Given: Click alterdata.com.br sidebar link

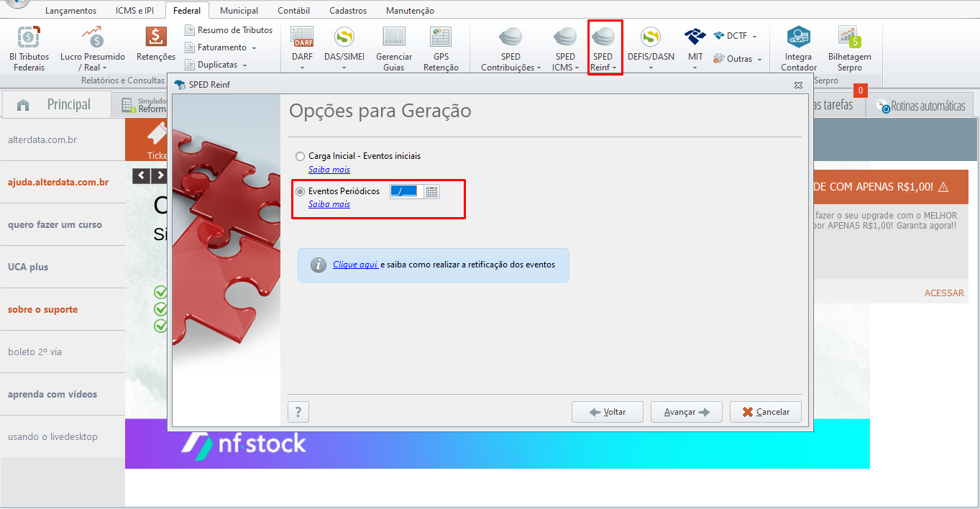Looking at the screenshot, I should 42,139.
